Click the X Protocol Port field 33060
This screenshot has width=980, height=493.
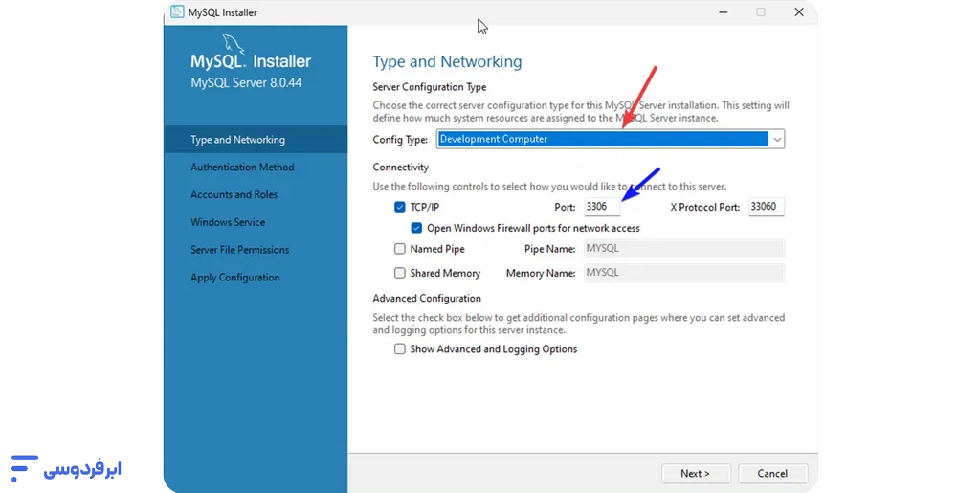point(767,206)
